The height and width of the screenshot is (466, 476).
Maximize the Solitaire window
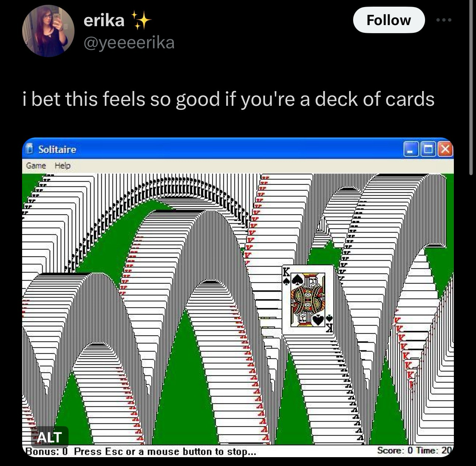pyautogui.click(x=428, y=150)
